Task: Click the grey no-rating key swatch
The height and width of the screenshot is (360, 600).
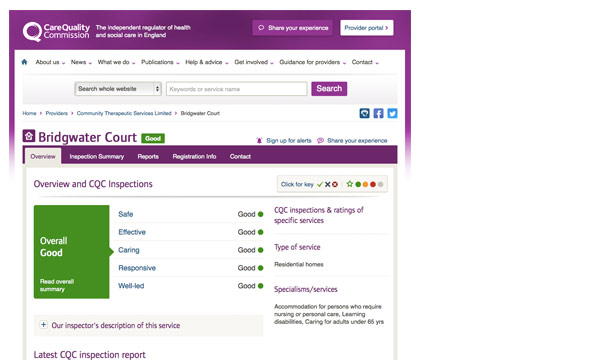Action: 380,184
